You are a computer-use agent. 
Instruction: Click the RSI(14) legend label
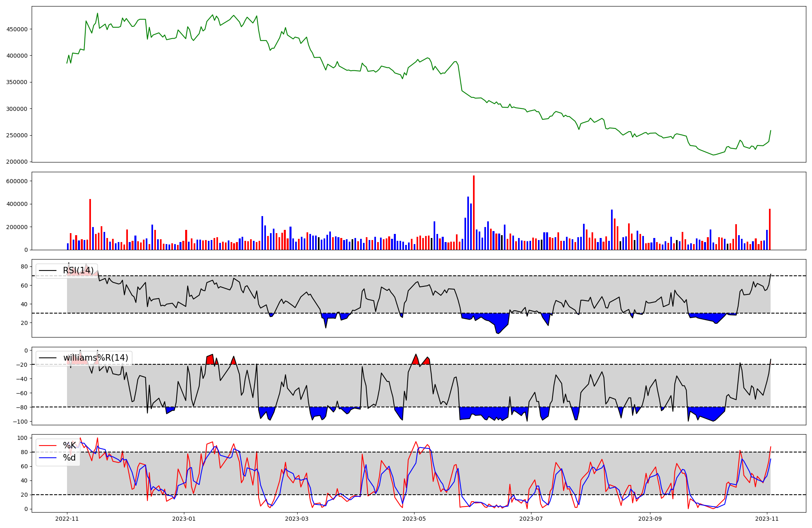(78, 270)
